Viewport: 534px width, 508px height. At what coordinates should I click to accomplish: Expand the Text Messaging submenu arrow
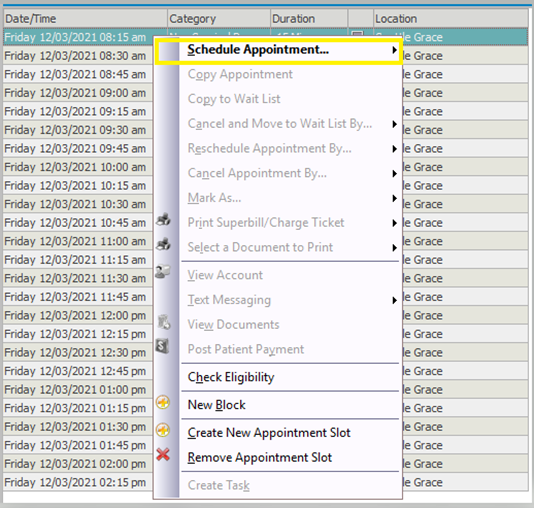pos(394,300)
